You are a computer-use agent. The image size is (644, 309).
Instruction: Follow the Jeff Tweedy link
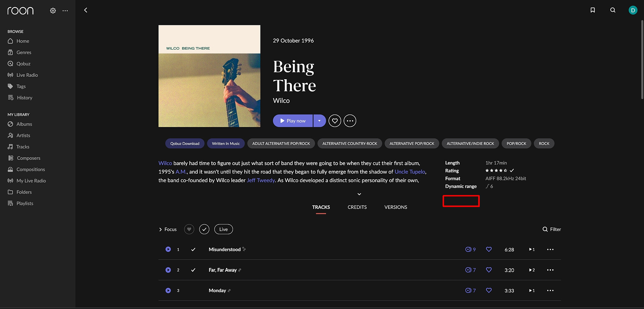point(261,181)
